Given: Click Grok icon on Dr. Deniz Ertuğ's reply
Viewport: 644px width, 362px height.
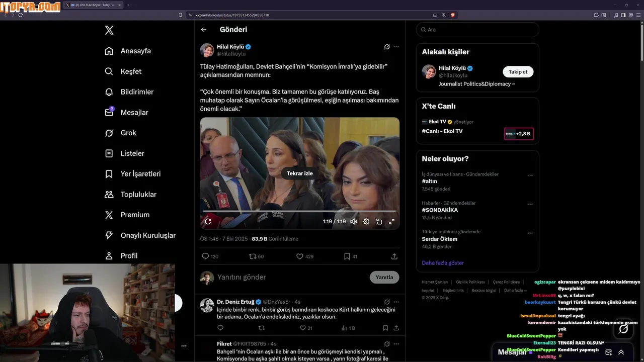Looking at the screenshot, I should click(387, 302).
